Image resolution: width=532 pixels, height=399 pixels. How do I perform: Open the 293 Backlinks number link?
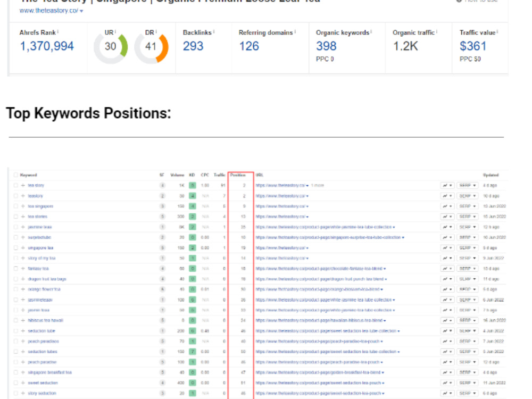193,46
